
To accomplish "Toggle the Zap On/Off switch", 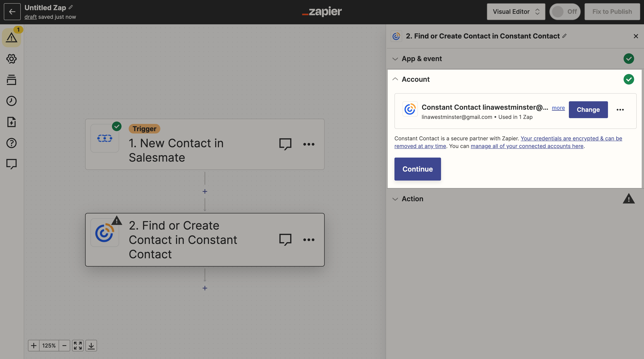I will 565,12.
